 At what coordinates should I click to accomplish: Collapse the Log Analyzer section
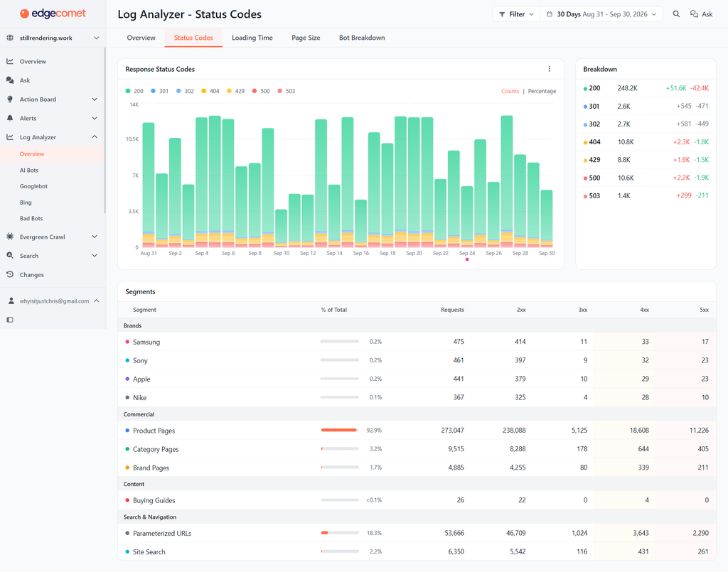(x=95, y=137)
